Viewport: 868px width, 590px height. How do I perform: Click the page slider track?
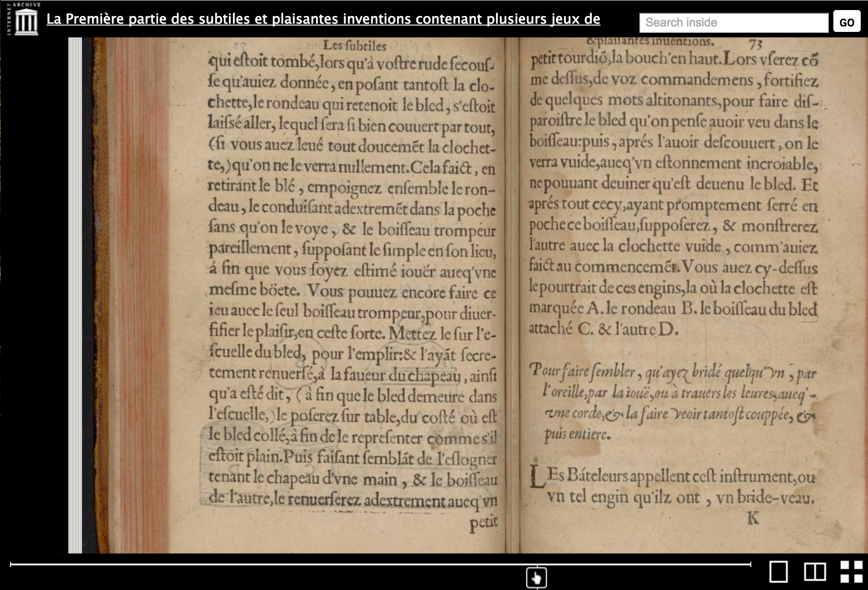click(380, 564)
